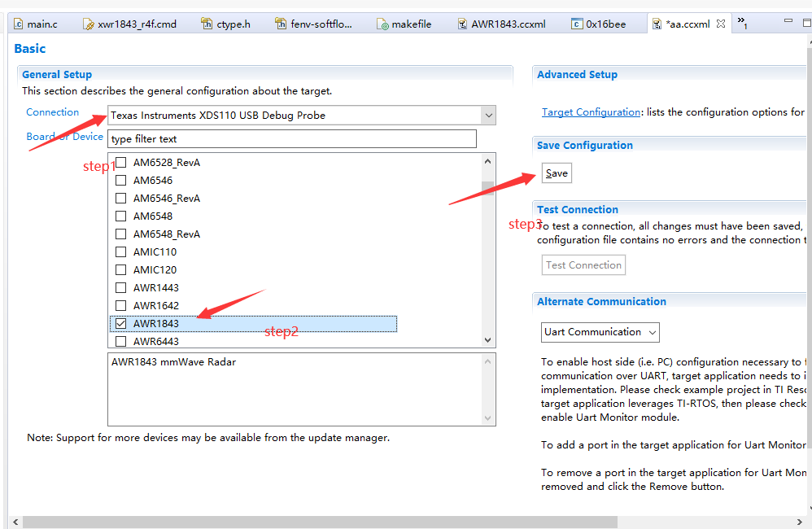812x529 pixels.
Task: Click the type filter text field
Action: click(293, 138)
